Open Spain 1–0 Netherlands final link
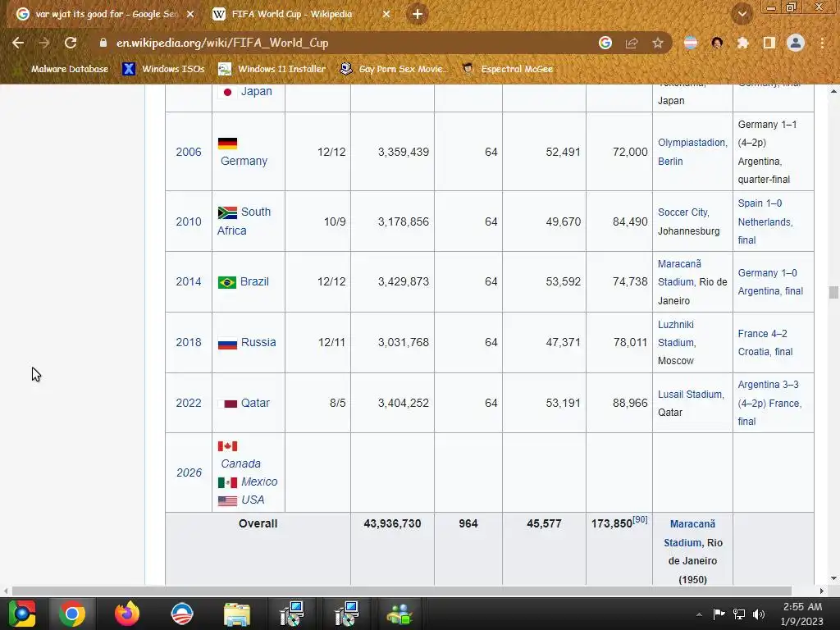The width and height of the screenshot is (840, 630). [765, 221]
